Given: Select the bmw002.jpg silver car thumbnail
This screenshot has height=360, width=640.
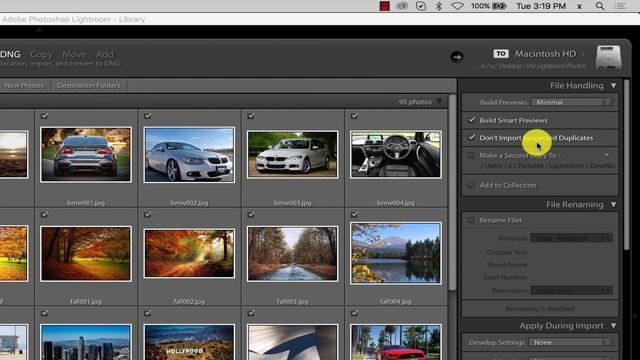Looking at the screenshot, I should tap(189, 155).
